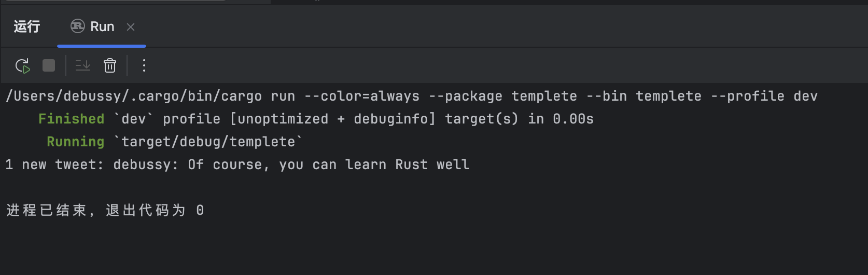Click the --profile dev argument text

[764, 97]
